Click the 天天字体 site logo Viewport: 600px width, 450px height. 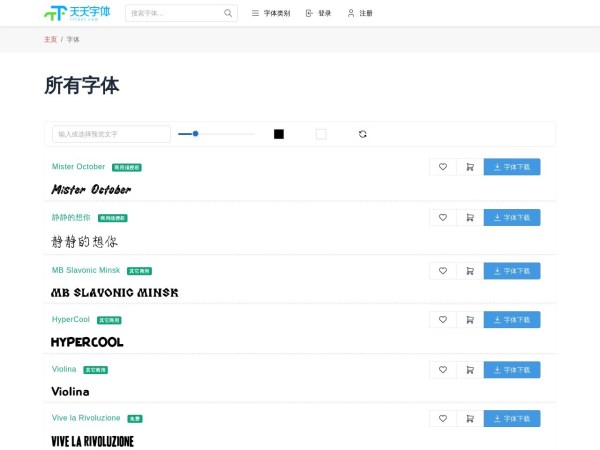(77, 13)
